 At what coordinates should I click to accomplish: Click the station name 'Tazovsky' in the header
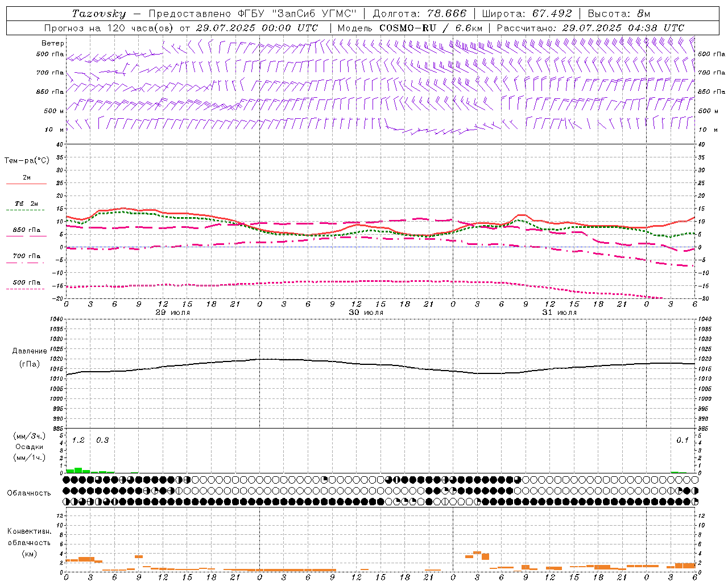pyautogui.click(x=99, y=14)
